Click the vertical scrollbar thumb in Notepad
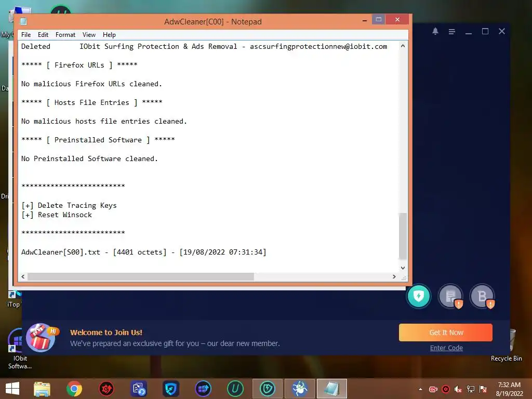 pos(403,236)
